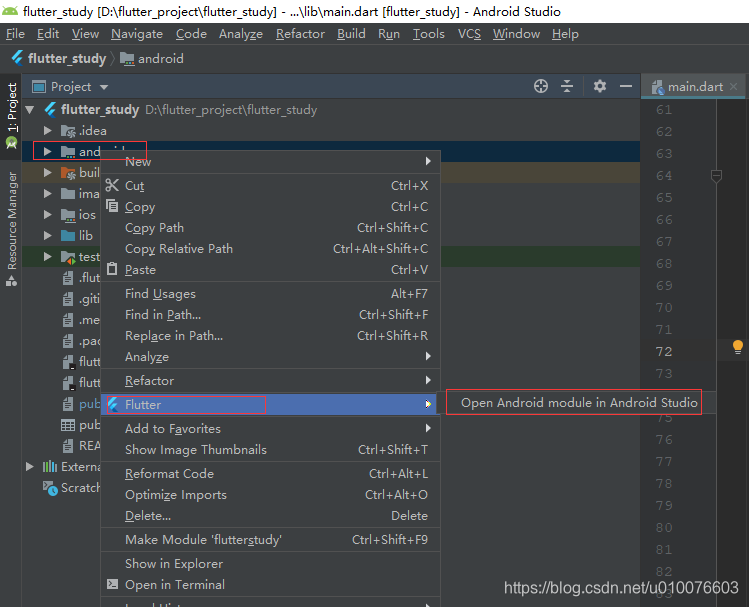Open Project panel settings gear
The height and width of the screenshot is (607, 749).
599,86
